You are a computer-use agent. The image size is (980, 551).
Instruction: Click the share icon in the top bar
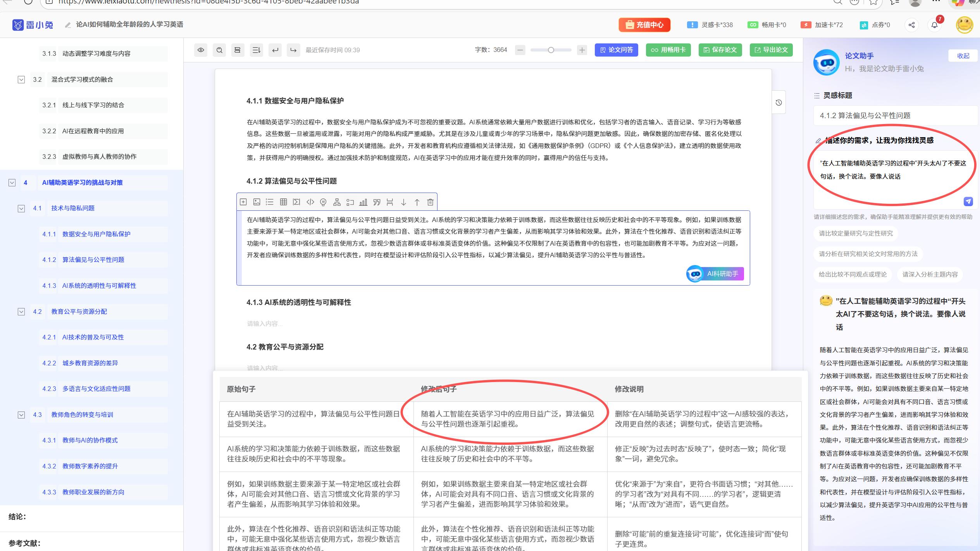912,24
